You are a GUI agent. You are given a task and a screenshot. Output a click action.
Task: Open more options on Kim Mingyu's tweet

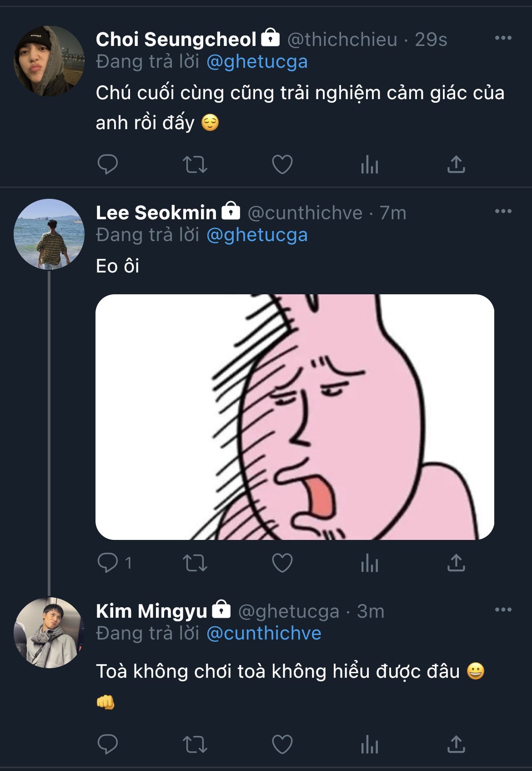point(503,610)
